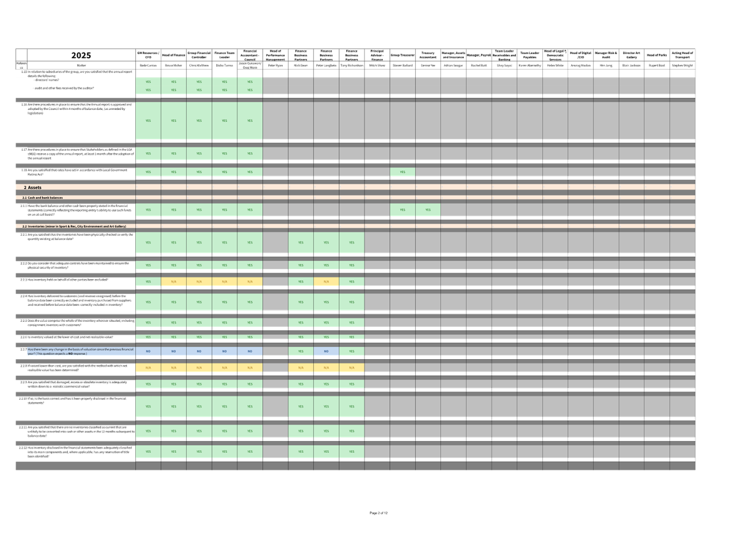This screenshot has height=535, width=756.
Task: Click the page number footer text
Action: [379, 513]
